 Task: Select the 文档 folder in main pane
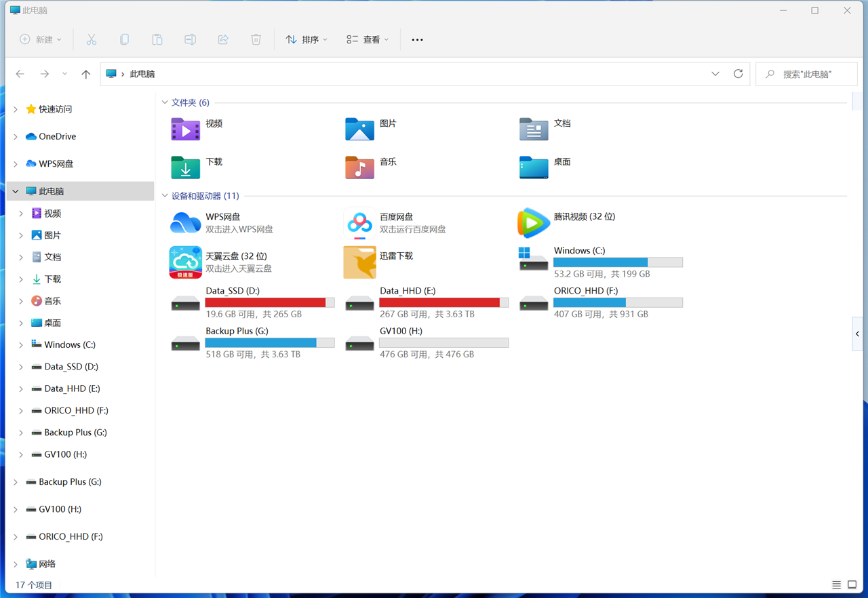coord(545,129)
